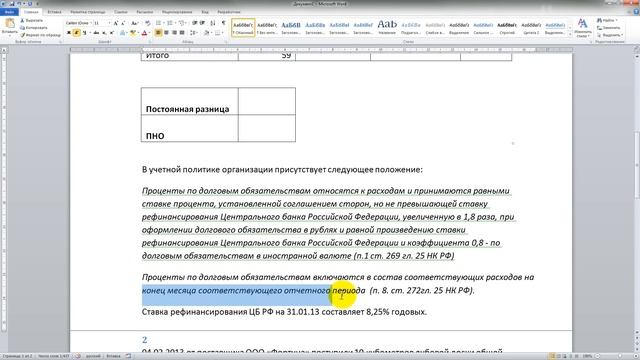Toggle subscript formatting
The width and height of the screenshot is (640, 360).
(x=104, y=33)
